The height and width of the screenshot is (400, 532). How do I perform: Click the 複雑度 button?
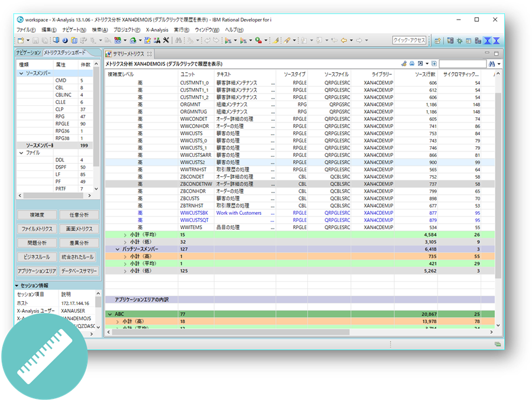[x=37, y=215]
